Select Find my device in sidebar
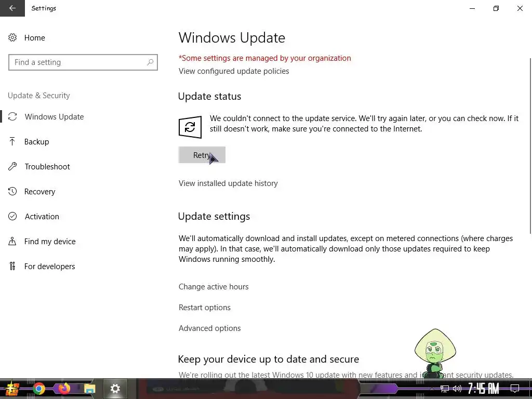Viewport: 532px width, 399px height. tap(50, 241)
